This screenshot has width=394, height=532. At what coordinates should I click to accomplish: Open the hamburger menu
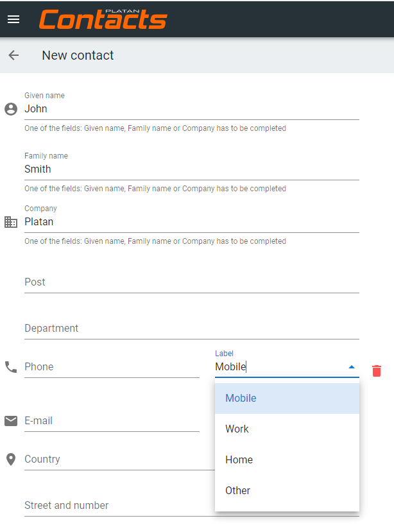coord(13,19)
